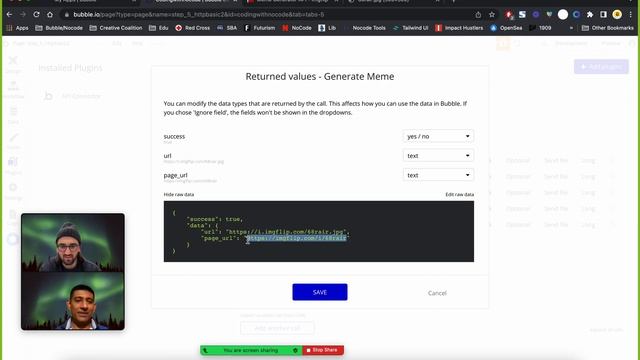Click bottom webcam thumbnail of smiling man
Image resolution: width=640 pixels, height=360 pixels.
(x=73, y=301)
